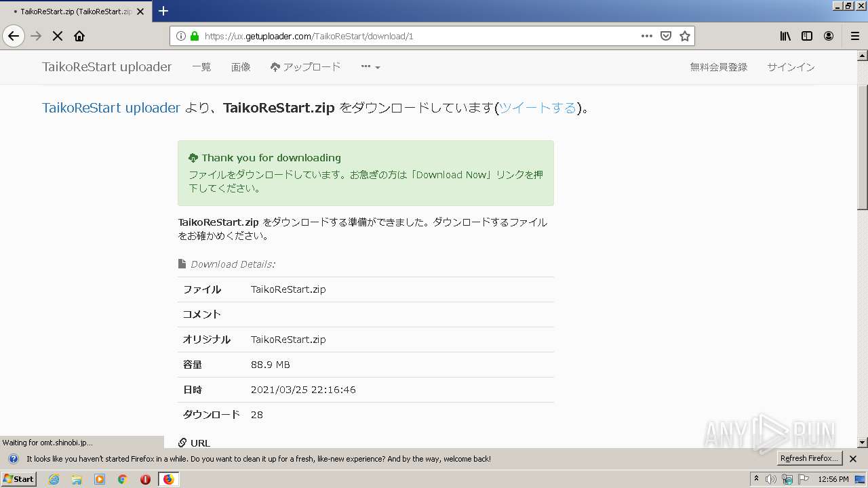Expand the three-dot more dropdown in navbar

(370, 66)
